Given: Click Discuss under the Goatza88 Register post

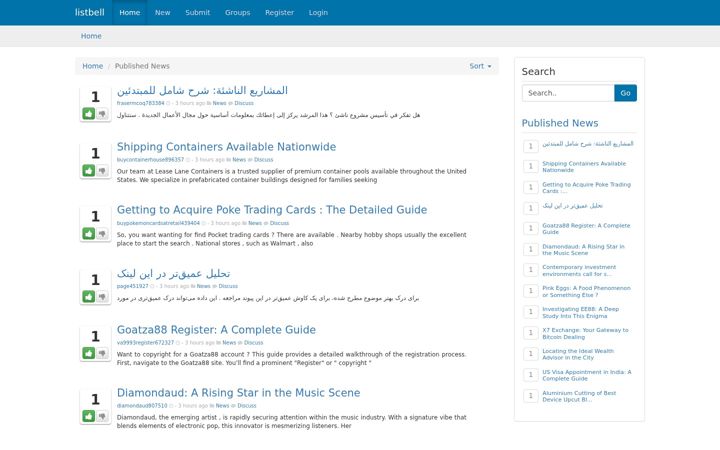Looking at the screenshot, I should [253, 343].
